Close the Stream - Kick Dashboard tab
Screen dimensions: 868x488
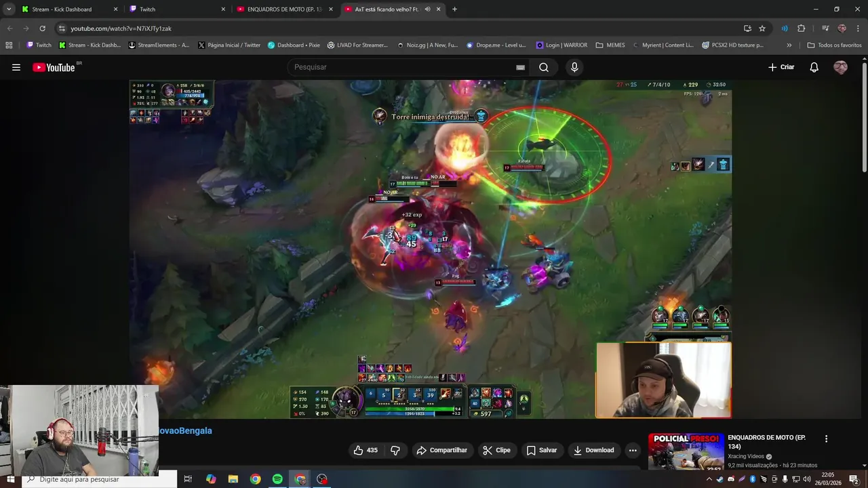point(115,9)
